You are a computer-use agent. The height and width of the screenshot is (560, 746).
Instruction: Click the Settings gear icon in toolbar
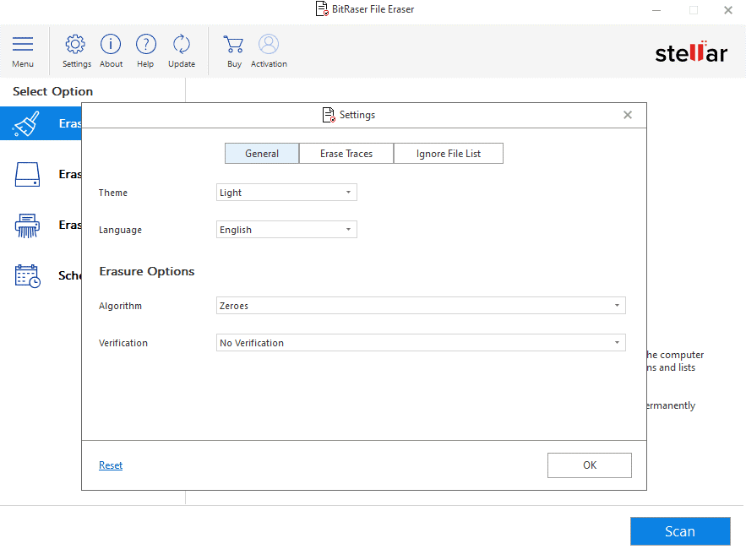pos(75,44)
